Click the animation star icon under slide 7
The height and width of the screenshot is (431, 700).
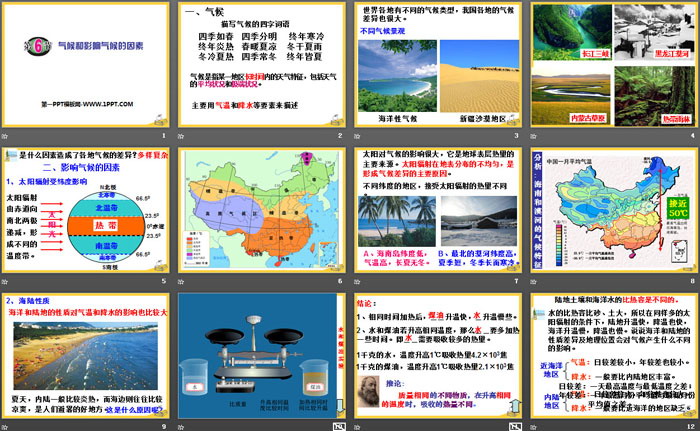[x=357, y=281]
